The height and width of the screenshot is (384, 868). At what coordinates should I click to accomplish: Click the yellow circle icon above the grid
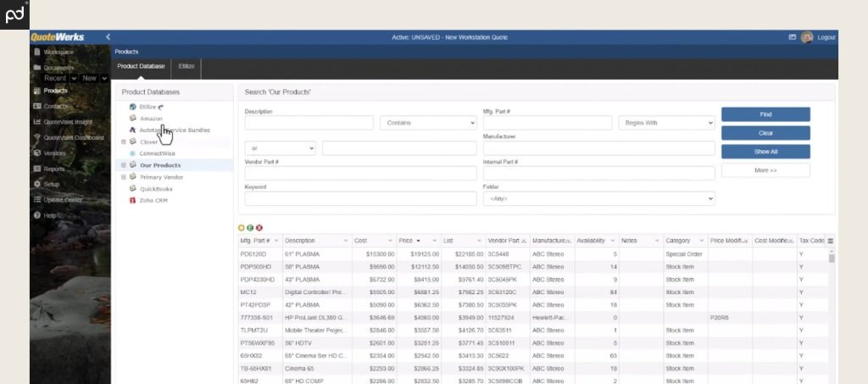tap(242, 227)
